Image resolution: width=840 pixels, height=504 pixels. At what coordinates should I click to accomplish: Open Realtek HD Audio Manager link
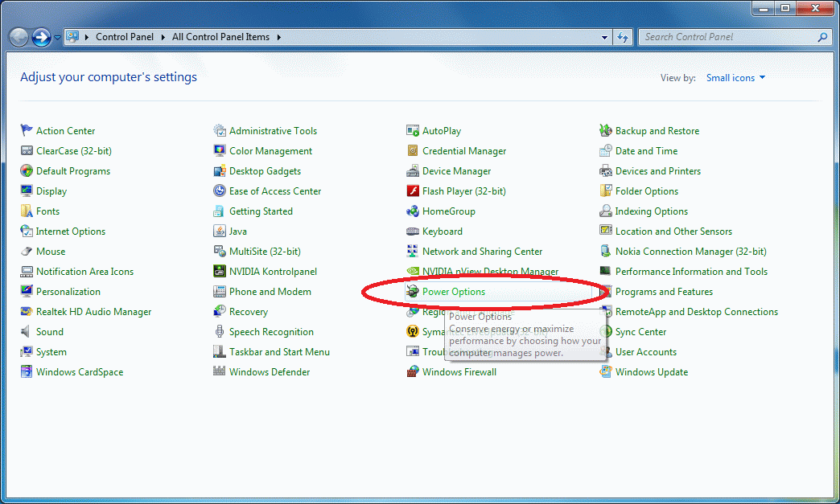(x=94, y=312)
